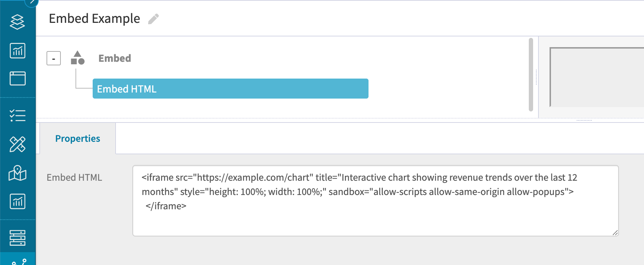Viewport: 644px width, 265px height.
Task: Click the tree panel vertical scrollbar
Action: 531,75
